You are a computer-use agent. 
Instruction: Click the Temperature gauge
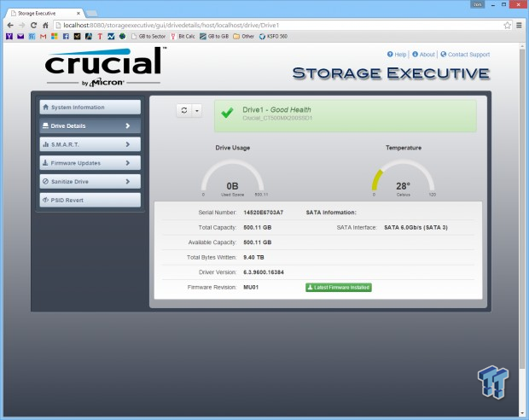404,178
